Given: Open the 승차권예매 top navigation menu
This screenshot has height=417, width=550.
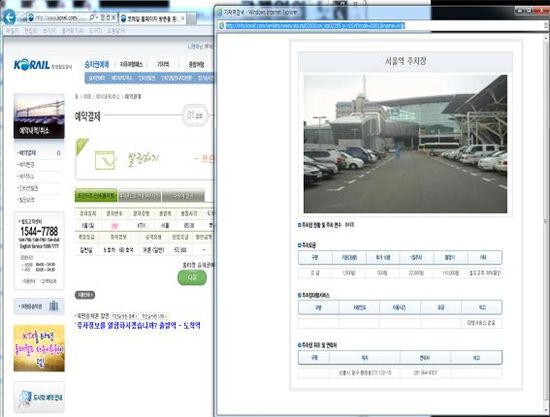Looking at the screenshot, I should [x=97, y=64].
